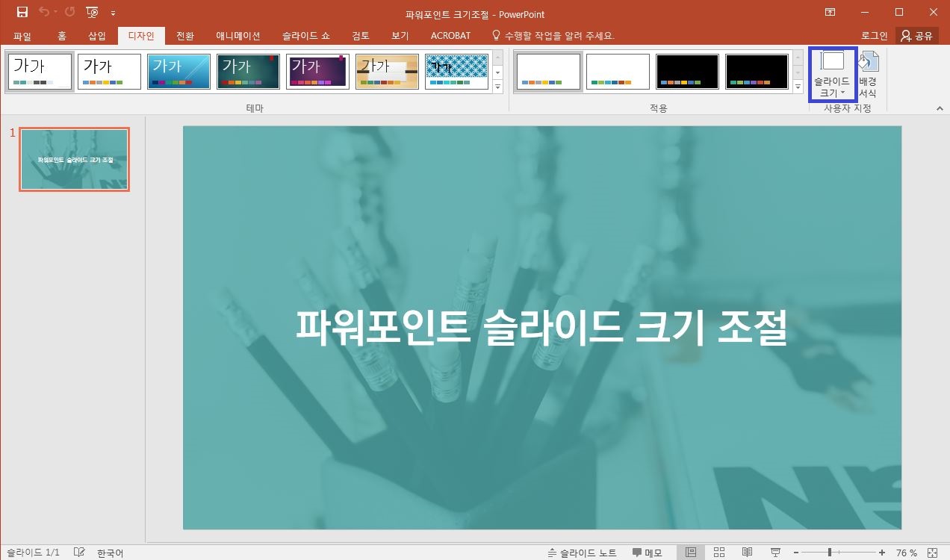Open ribbon display options icon
Image resolution: width=950 pixels, height=560 pixels.
(830, 13)
